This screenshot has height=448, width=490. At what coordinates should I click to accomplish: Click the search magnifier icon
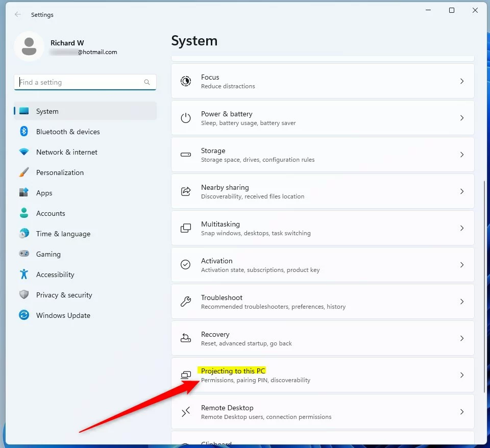pyautogui.click(x=147, y=82)
